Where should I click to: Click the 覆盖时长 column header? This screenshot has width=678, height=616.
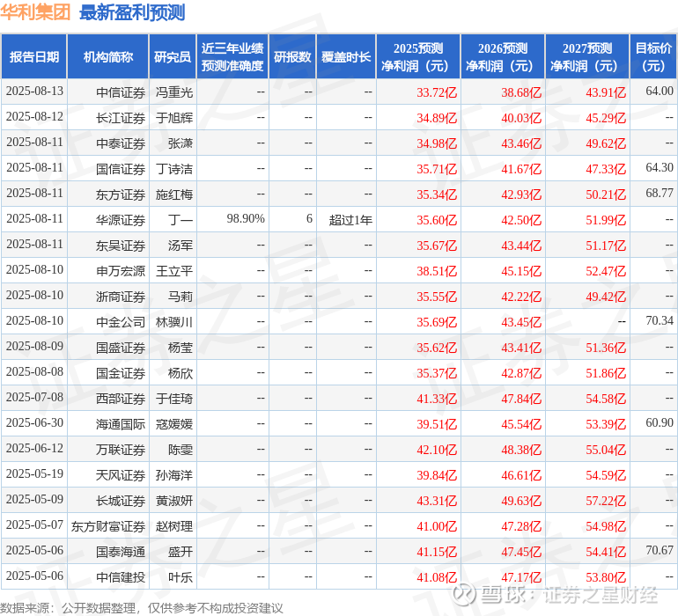tap(346, 56)
